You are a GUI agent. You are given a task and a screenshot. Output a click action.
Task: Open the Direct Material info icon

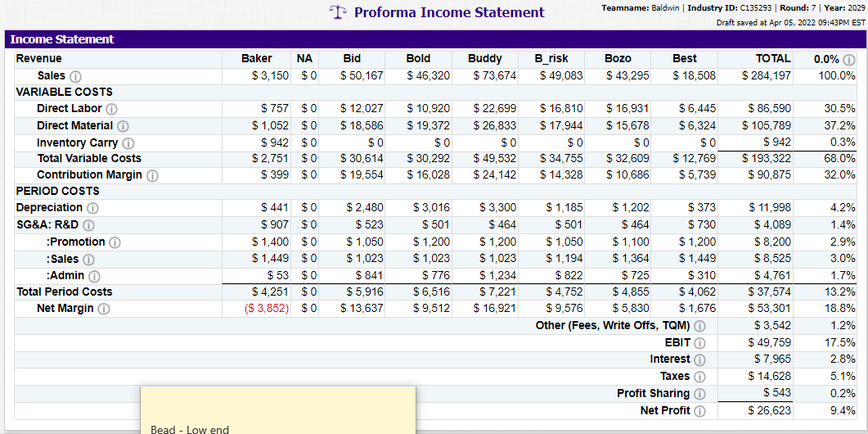pos(123,126)
